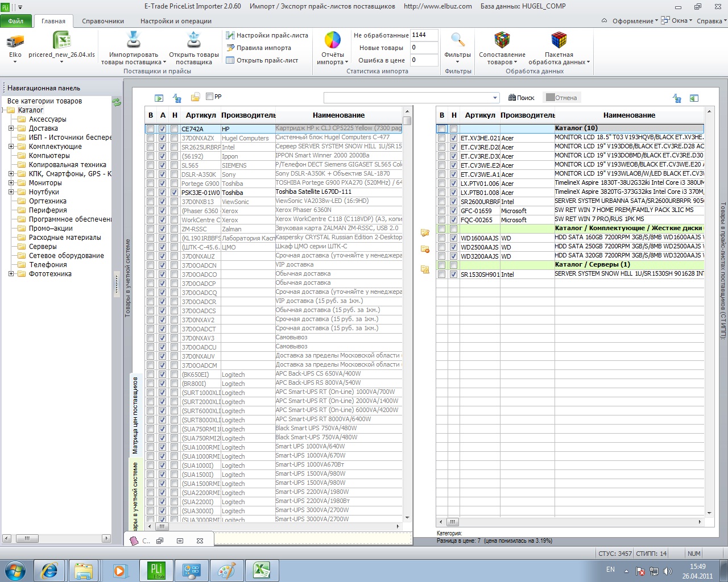This screenshot has height=582, width=728.
Task: Open Windows Explorer folder from taskbar
Action: click(x=85, y=570)
